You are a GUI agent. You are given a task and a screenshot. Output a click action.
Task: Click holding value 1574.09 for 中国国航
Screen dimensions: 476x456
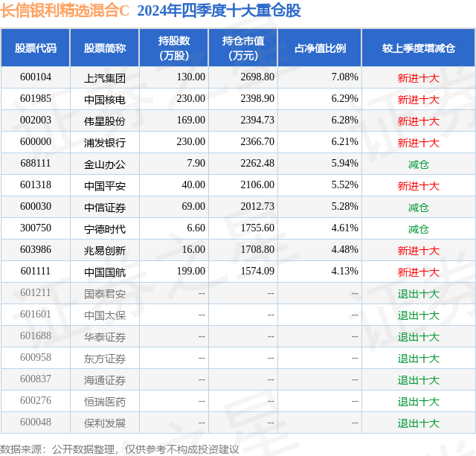pyautogui.click(x=257, y=271)
